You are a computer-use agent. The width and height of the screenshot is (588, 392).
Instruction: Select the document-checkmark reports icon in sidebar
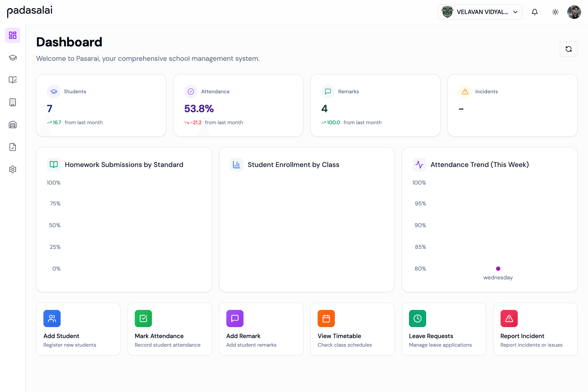coord(12,147)
